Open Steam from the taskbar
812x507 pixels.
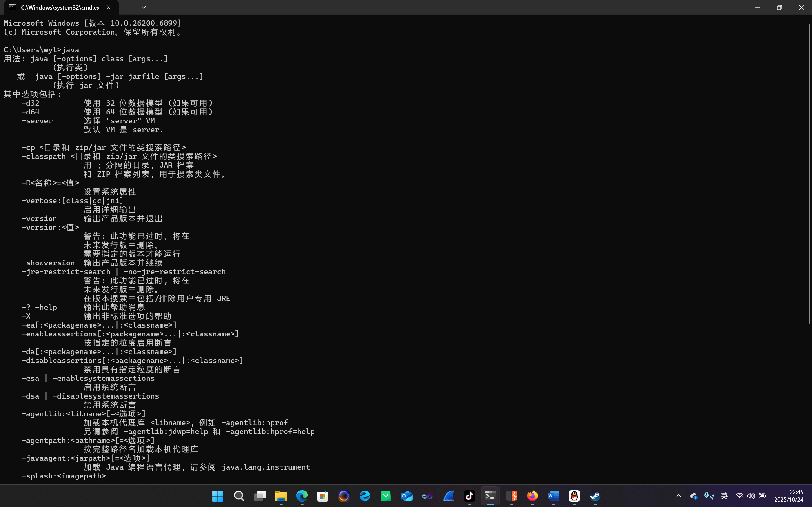(x=595, y=496)
